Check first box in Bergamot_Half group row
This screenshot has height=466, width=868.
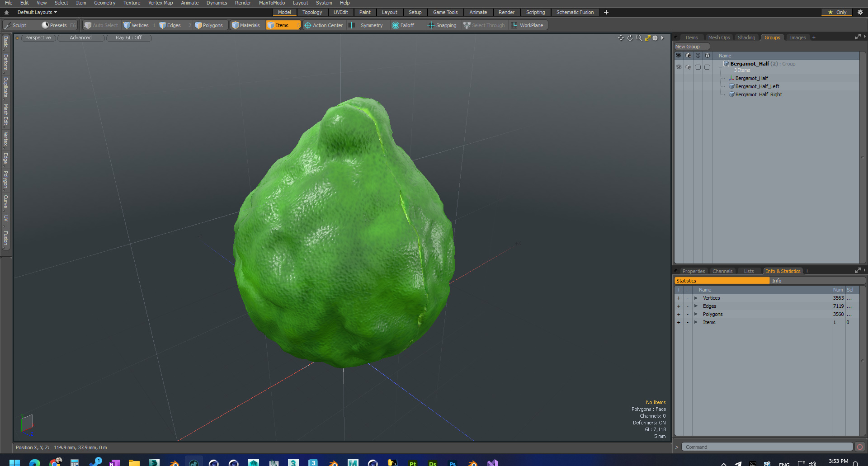(698, 67)
